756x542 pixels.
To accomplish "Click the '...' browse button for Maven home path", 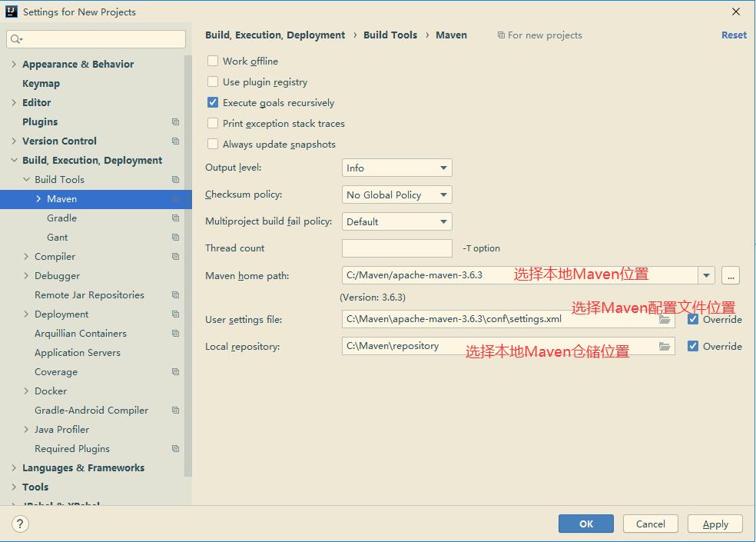I will (730, 275).
